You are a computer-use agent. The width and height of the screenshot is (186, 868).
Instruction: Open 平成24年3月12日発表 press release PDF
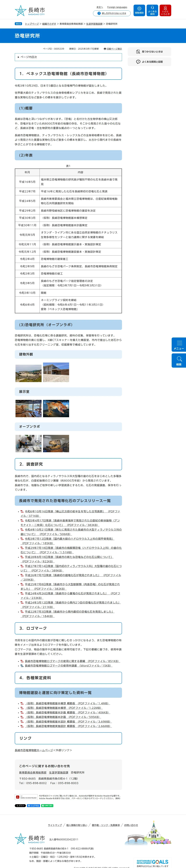point(71,605)
